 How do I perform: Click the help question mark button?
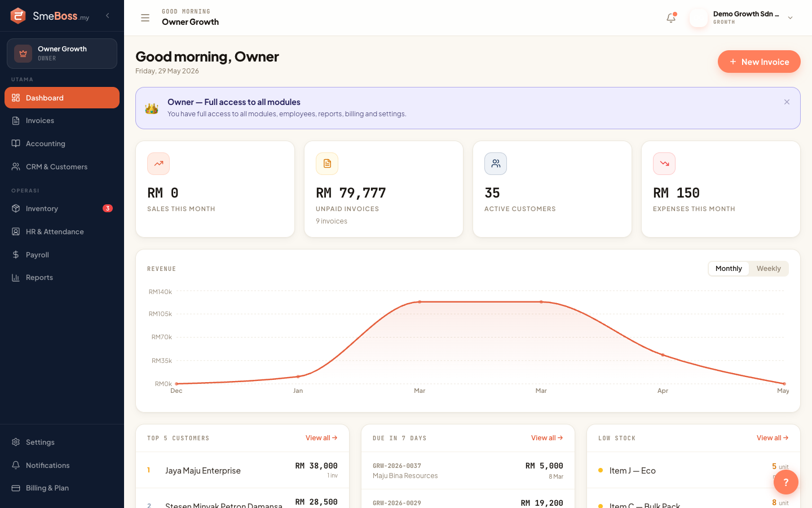point(786,482)
